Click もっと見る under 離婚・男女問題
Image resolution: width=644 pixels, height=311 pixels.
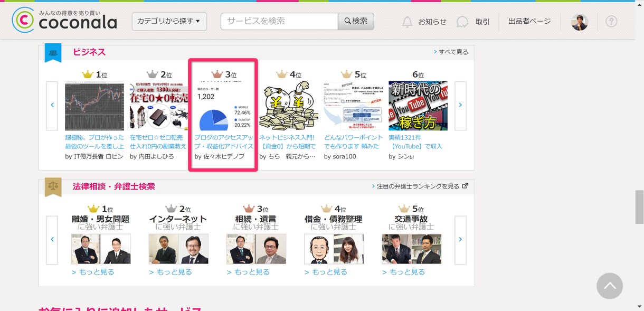pyautogui.click(x=93, y=272)
